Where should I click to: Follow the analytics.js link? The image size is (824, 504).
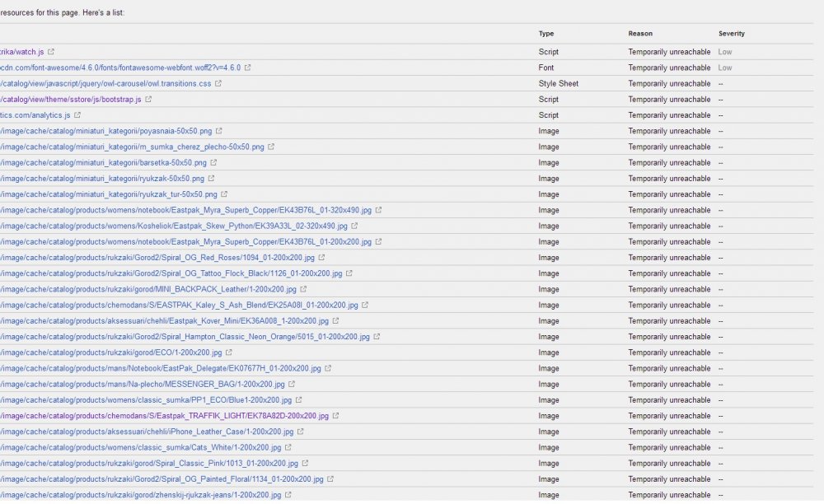[x=35, y=115]
